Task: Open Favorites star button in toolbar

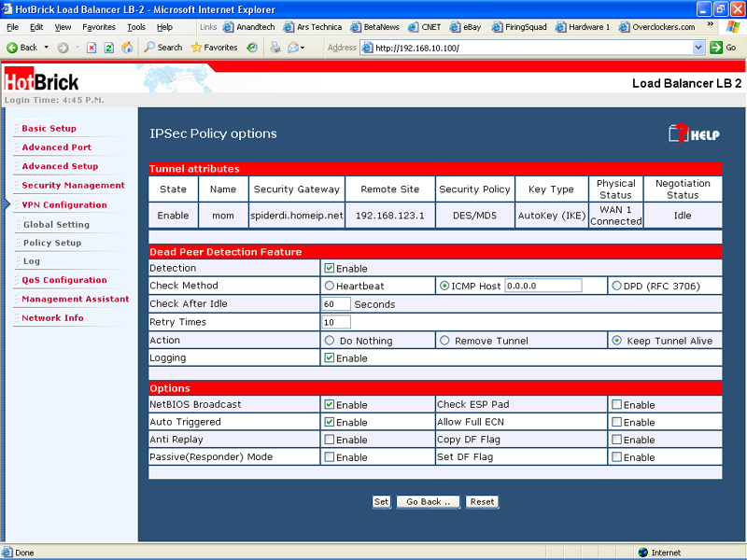Action: pyautogui.click(x=214, y=48)
